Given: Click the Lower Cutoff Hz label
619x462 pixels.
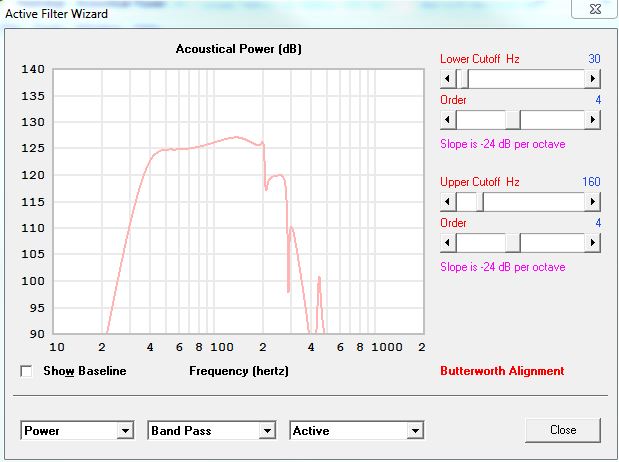Looking at the screenshot, I should point(480,59).
